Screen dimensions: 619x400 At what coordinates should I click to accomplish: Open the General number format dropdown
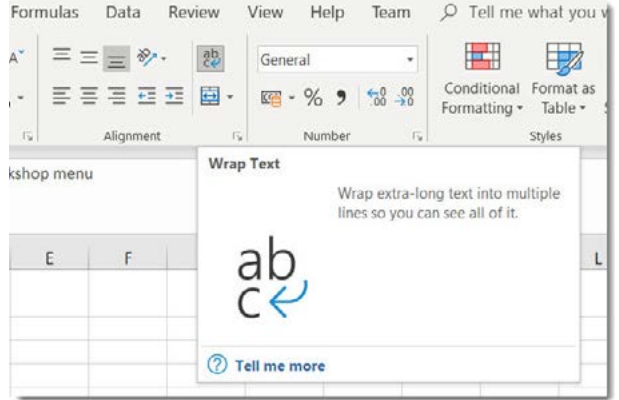[338, 60]
